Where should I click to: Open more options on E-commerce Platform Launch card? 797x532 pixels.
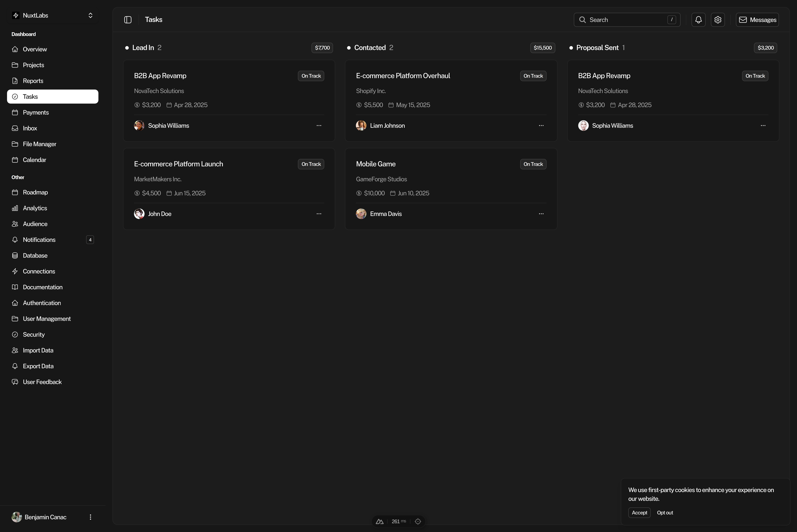pos(319,214)
